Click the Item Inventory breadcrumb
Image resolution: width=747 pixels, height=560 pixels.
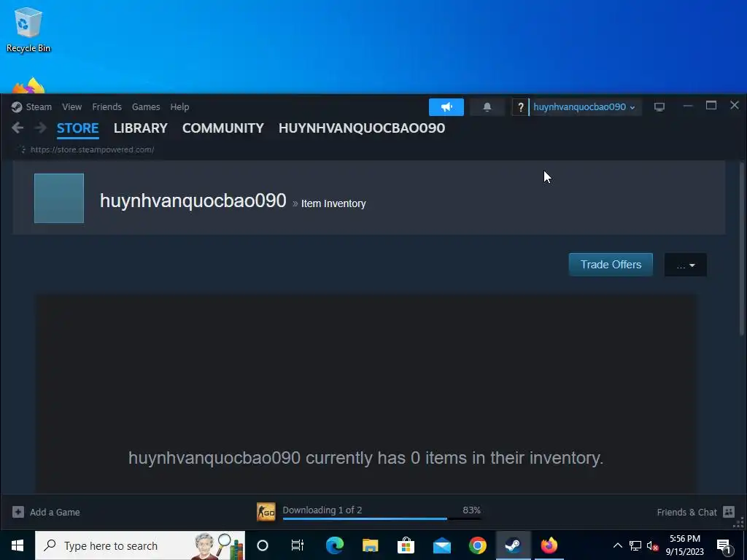point(333,203)
